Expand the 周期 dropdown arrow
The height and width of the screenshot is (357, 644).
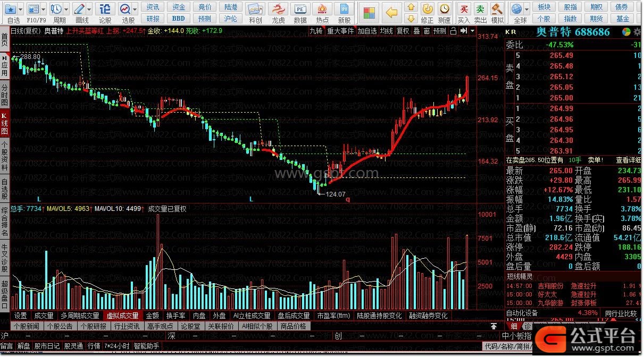[66, 9]
